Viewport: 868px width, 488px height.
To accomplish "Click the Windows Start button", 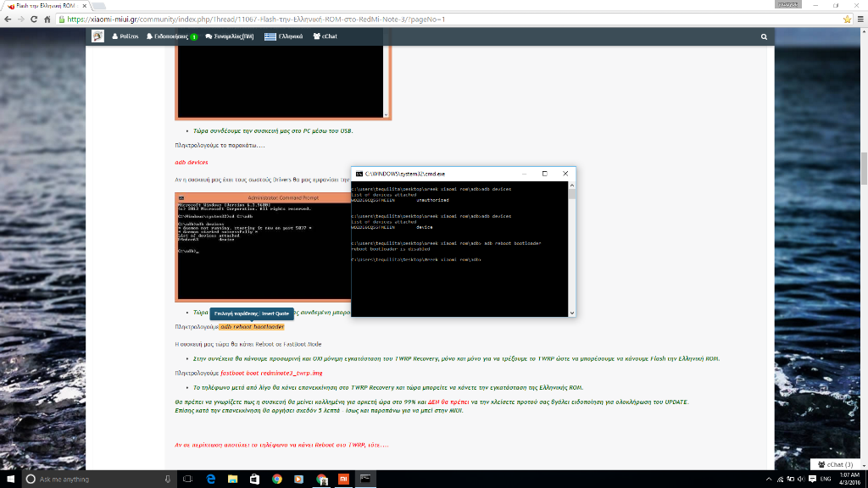I will point(9,480).
